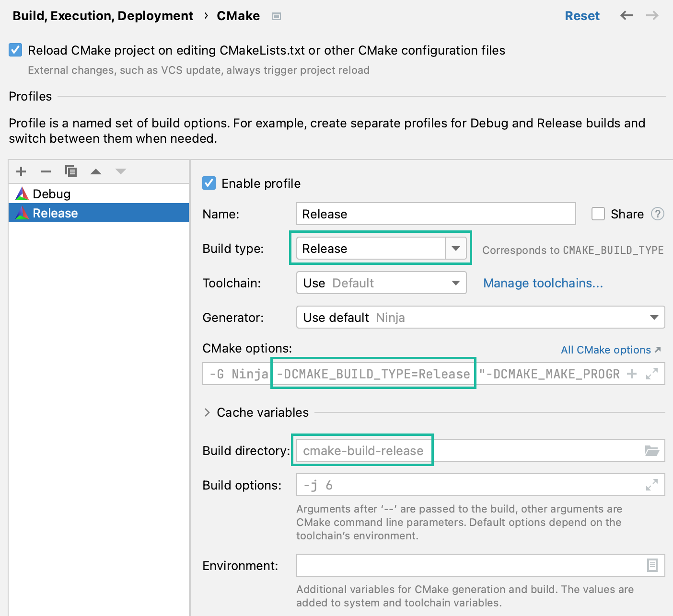Open the Environment variables editor
Image resolution: width=673 pixels, height=616 pixels.
point(652,565)
